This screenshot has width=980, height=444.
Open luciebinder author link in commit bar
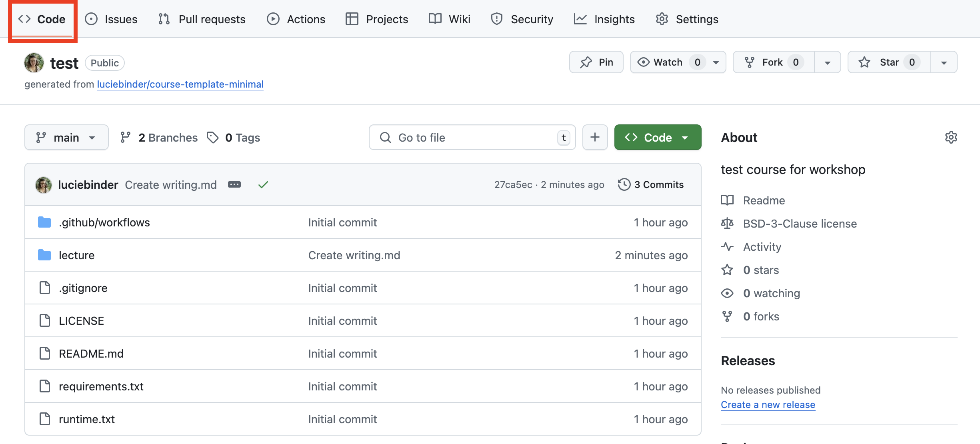88,185
